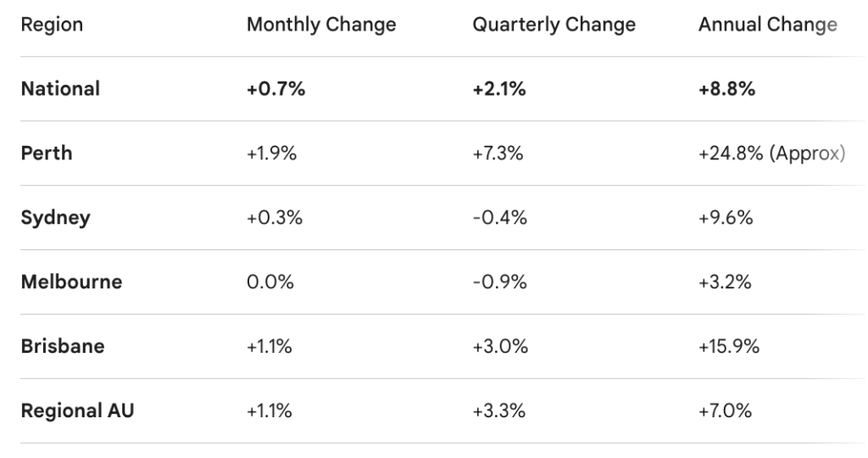
Task: Select the Regional AU row label
Action: point(77,411)
